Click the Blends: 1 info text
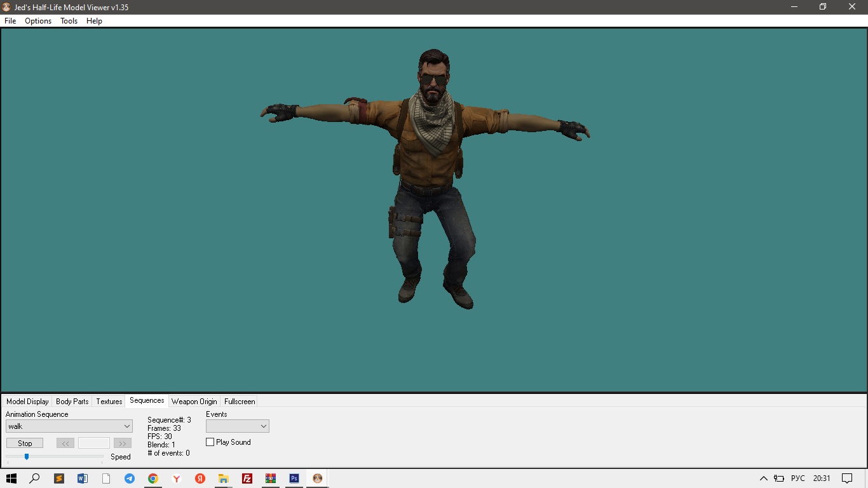Screen dimensions: 868x488 161,445
